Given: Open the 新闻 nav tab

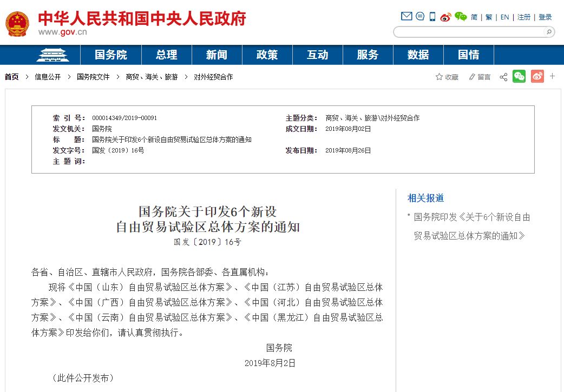Looking at the screenshot, I should pyautogui.click(x=217, y=55).
